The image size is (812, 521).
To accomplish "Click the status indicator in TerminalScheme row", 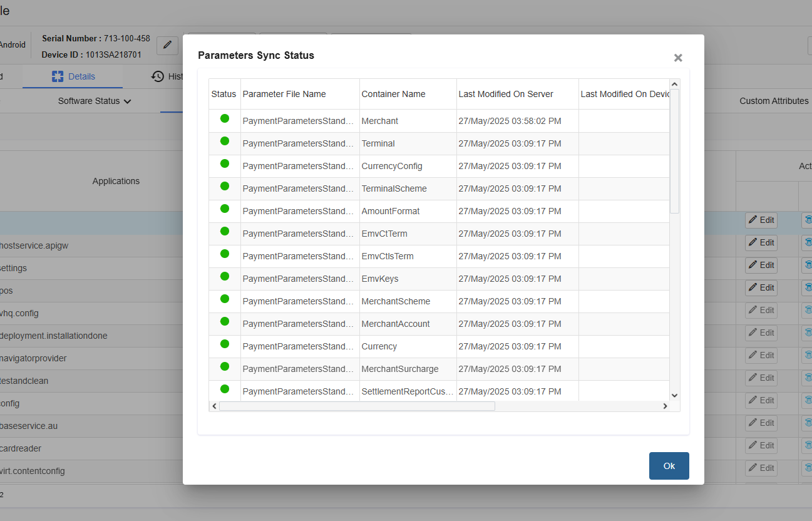I will pyautogui.click(x=225, y=186).
